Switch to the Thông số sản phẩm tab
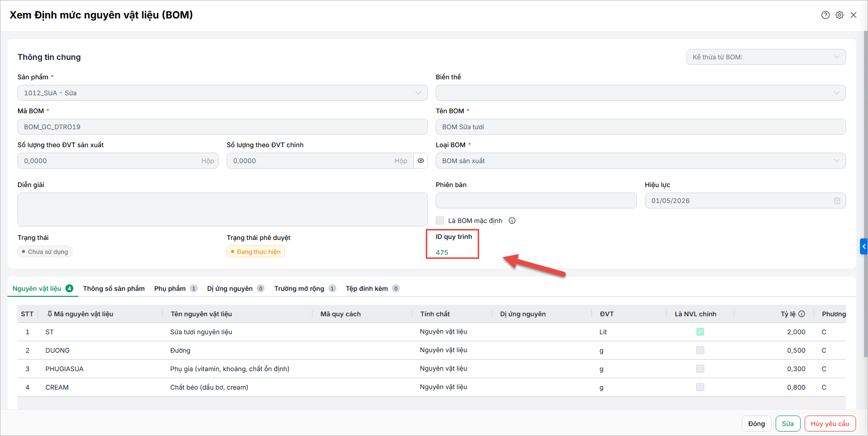The width and height of the screenshot is (868, 436). (x=114, y=288)
